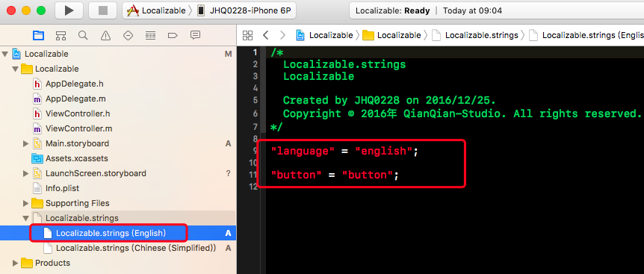Collapse the Localizable.strings group
Viewport: 644px width, 274px height.
[26, 218]
